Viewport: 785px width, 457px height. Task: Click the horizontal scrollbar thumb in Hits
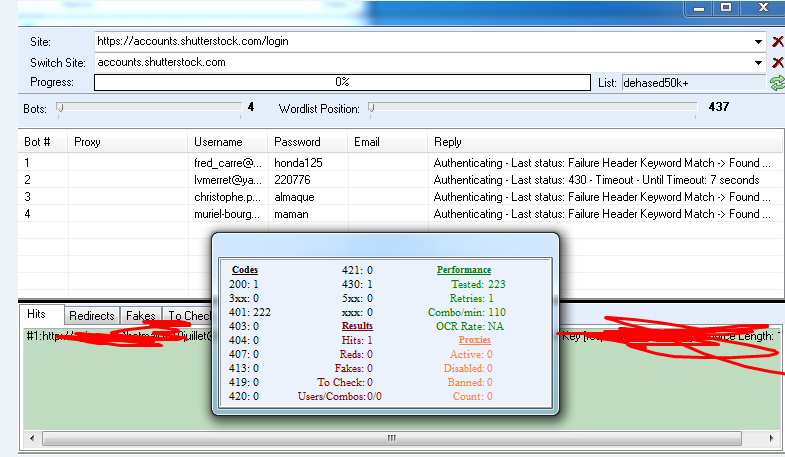tap(391, 438)
